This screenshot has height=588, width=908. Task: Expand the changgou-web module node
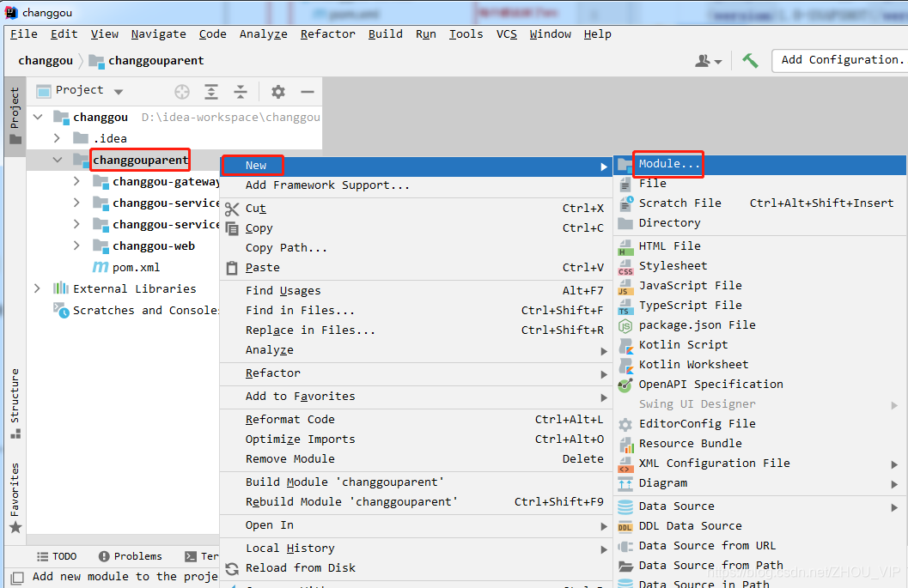(76, 246)
